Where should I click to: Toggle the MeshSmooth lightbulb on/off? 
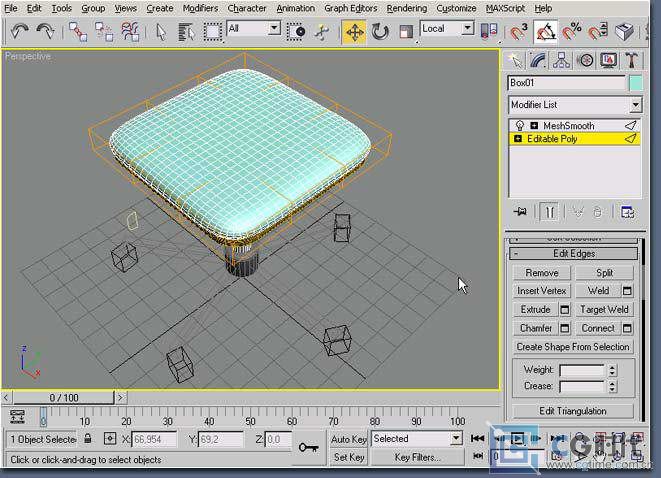tap(520, 126)
